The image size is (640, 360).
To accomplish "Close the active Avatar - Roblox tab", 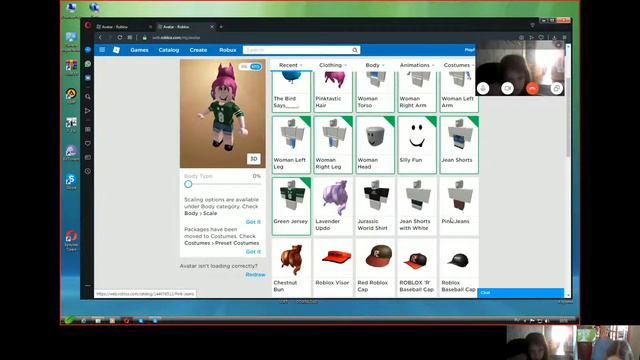I will pyautogui.click(x=212, y=27).
